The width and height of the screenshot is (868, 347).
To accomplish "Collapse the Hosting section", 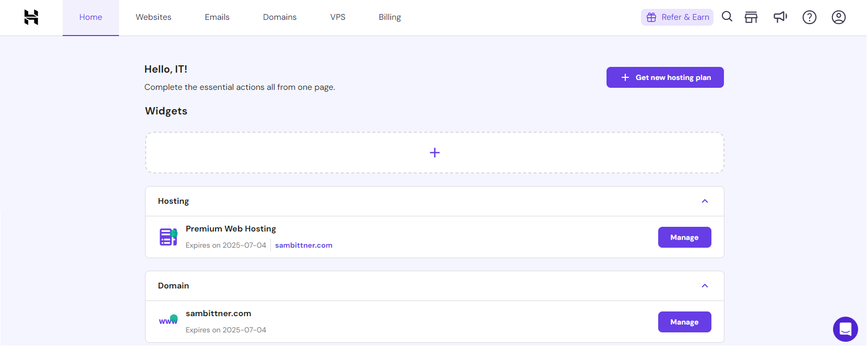I will coord(705,201).
